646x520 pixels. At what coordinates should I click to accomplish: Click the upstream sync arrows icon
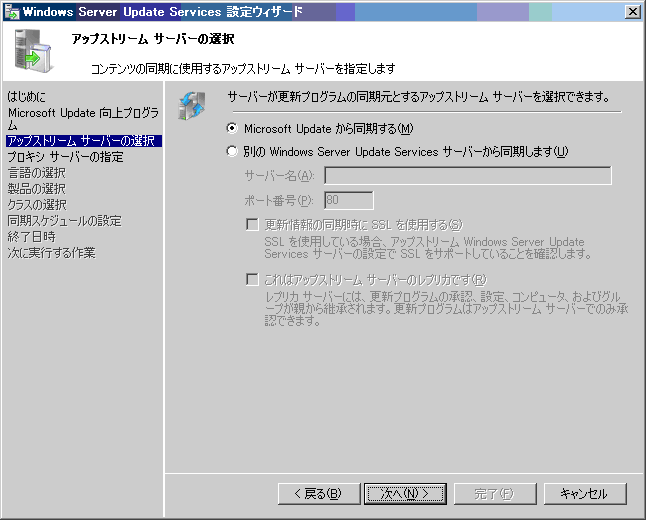(192, 105)
